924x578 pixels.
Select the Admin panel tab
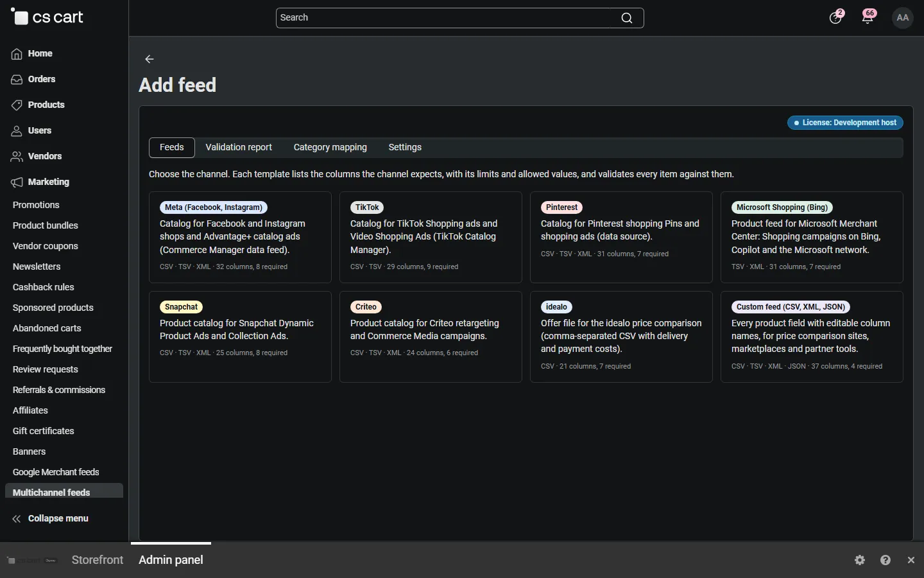[171, 560]
